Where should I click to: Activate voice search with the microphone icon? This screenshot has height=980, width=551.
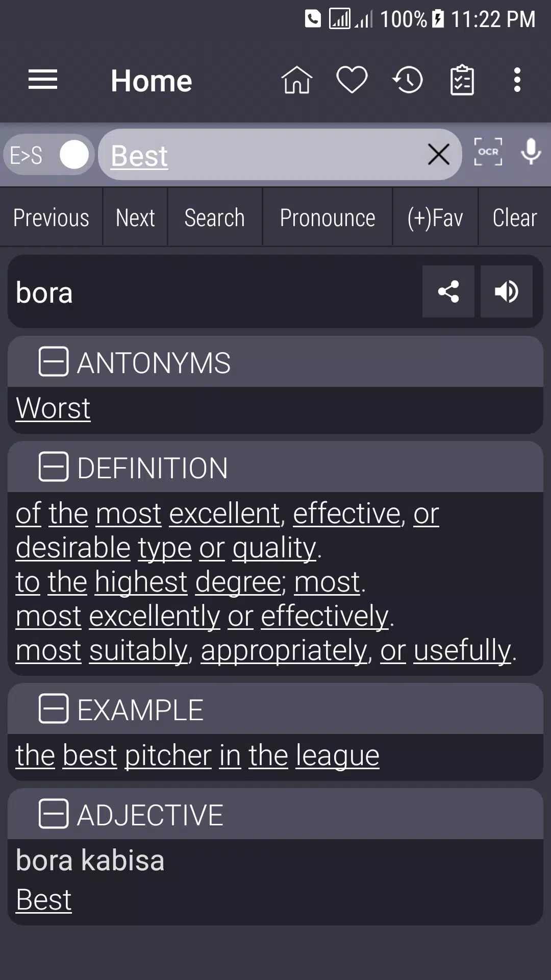531,154
